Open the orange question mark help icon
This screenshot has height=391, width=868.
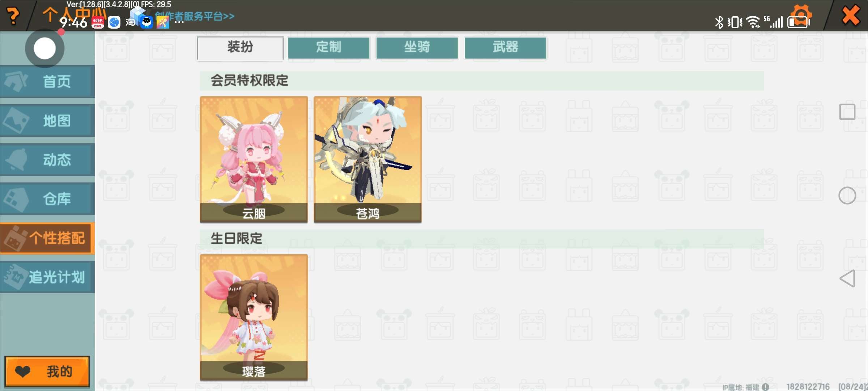pos(13,16)
